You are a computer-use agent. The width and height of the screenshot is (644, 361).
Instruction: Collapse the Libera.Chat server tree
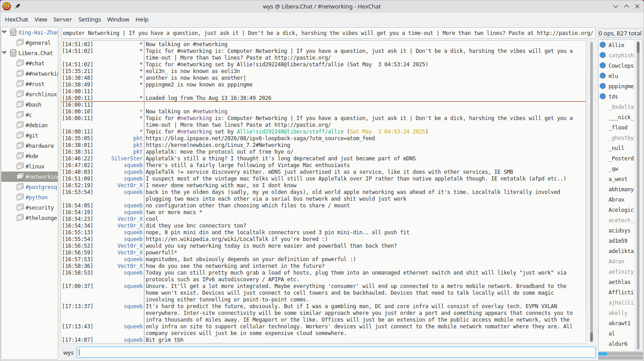[x=4, y=53]
